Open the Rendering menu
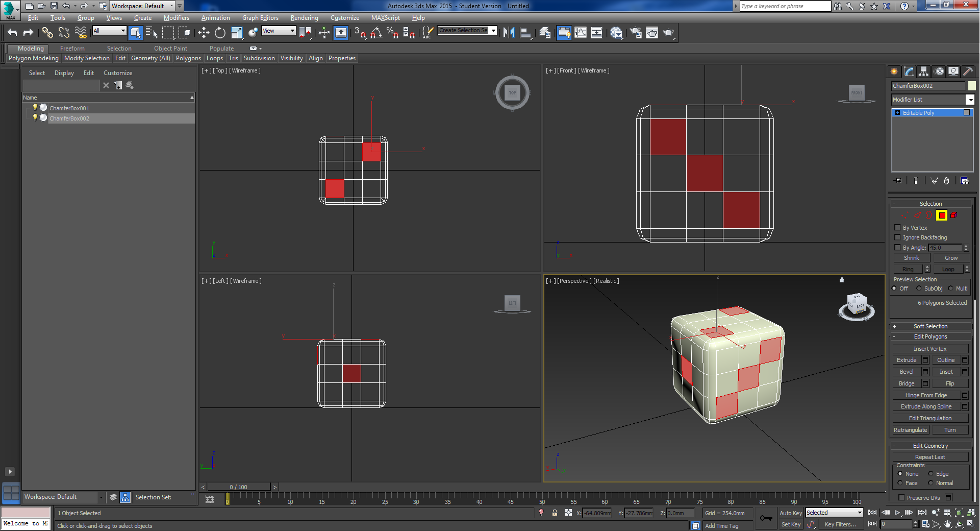980x531 pixels. click(x=304, y=18)
